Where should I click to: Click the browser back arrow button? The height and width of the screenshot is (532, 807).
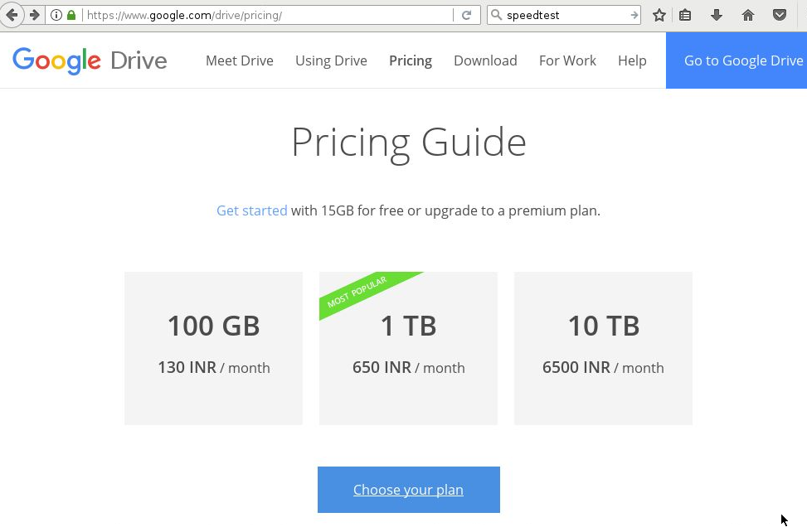click(x=12, y=15)
